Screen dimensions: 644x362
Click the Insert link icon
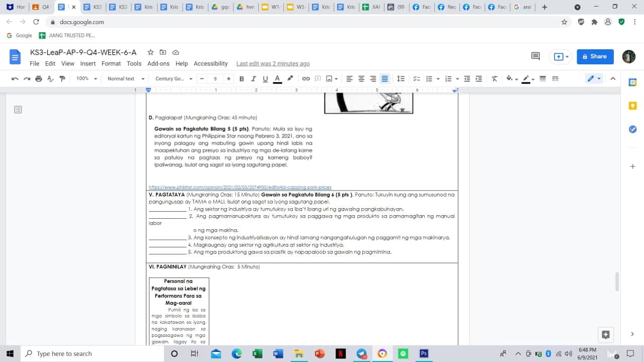point(306,79)
